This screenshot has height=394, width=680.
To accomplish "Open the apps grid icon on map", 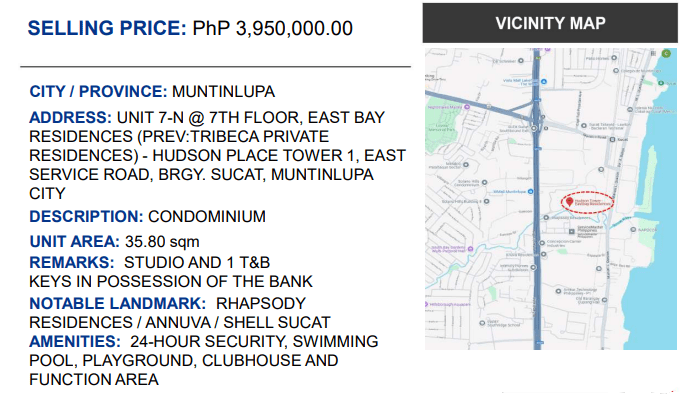I will click(x=653, y=53).
